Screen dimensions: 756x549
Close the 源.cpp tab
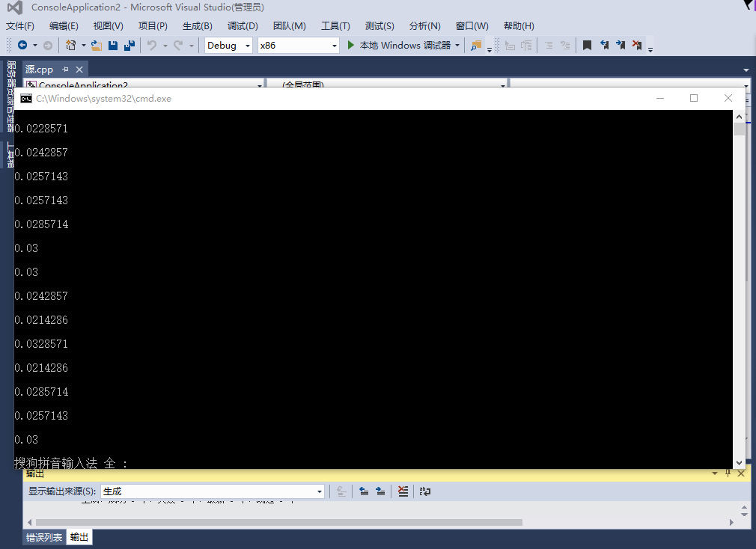[x=79, y=70]
